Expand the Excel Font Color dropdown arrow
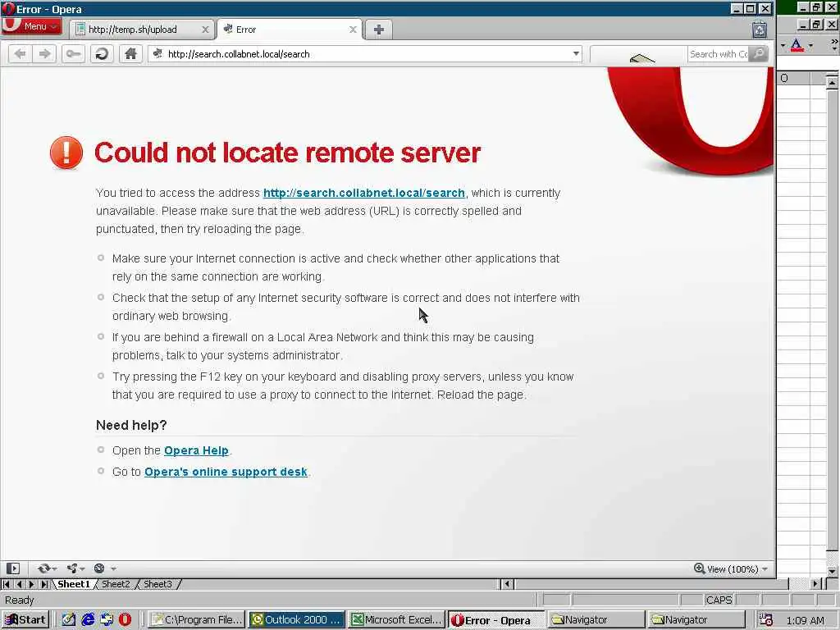840x630 pixels. [810, 46]
